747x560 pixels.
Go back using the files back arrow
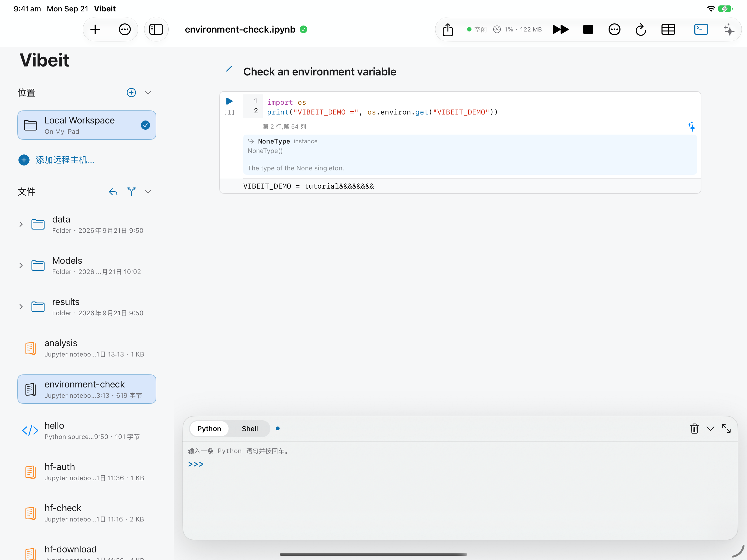113,192
